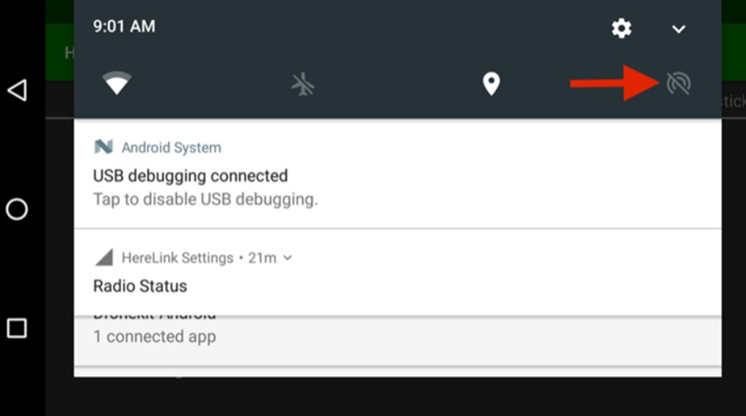This screenshot has width=746, height=416.
Task: Open Settings via the gear icon
Action: [622, 28]
